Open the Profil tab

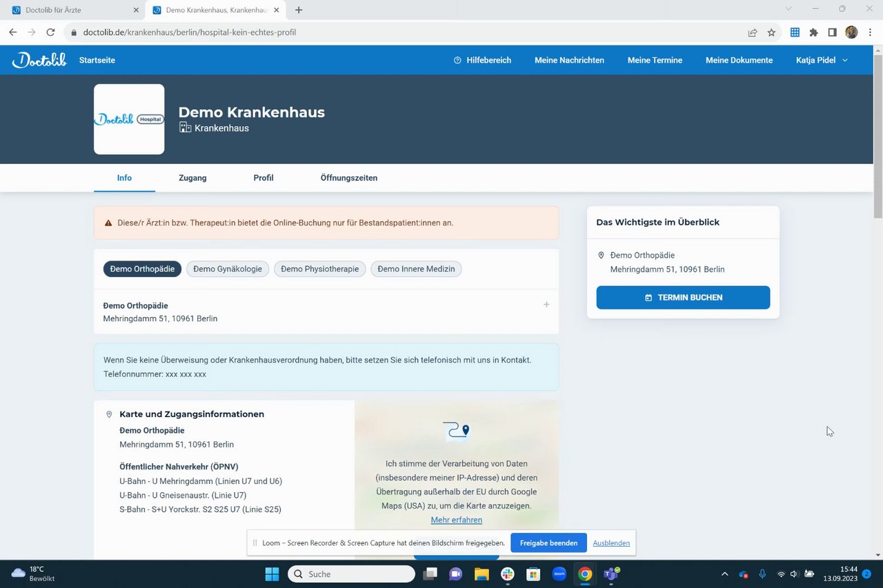click(264, 178)
